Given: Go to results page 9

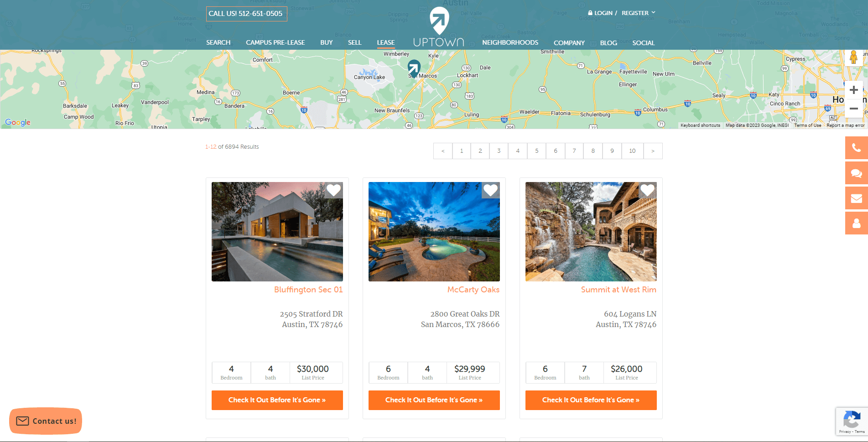Looking at the screenshot, I should tap(612, 151).
